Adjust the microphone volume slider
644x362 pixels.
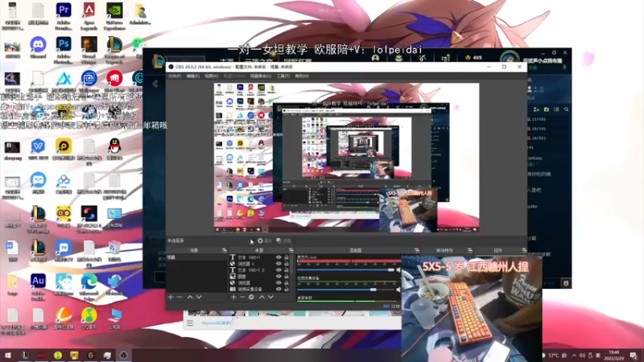click(x=345, y=269)
